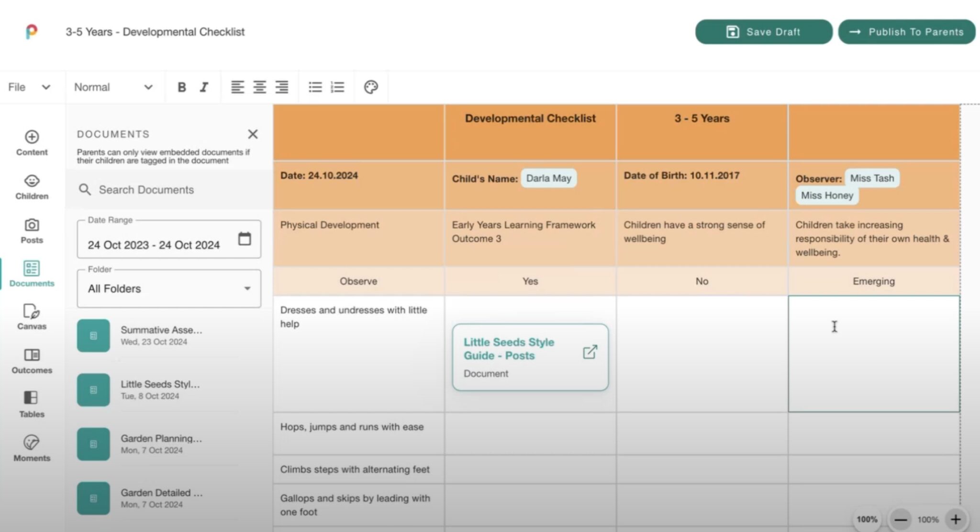
Task: Select the Canvas sidebar icon
Action: (31, 316)
